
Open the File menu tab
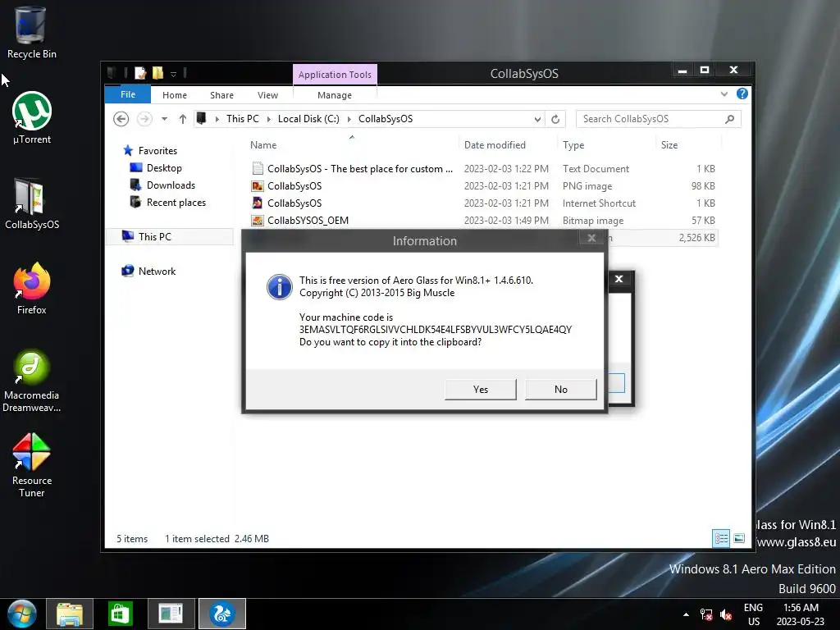pos(128,94)
